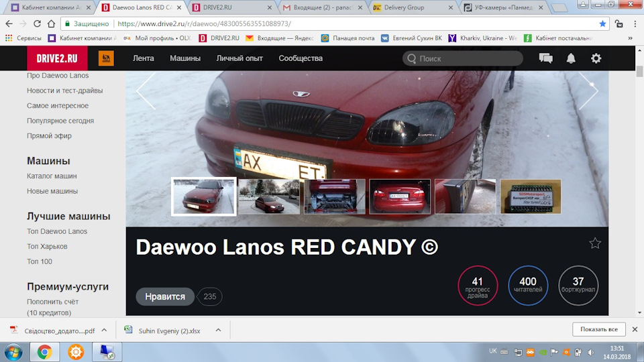Click the 400 читателей circle
This screenshot has width=644, height=362.
click(528, 286)
